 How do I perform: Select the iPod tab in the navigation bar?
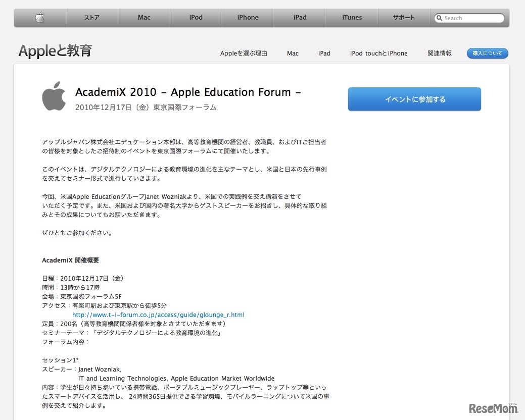[x=196, y=18]
